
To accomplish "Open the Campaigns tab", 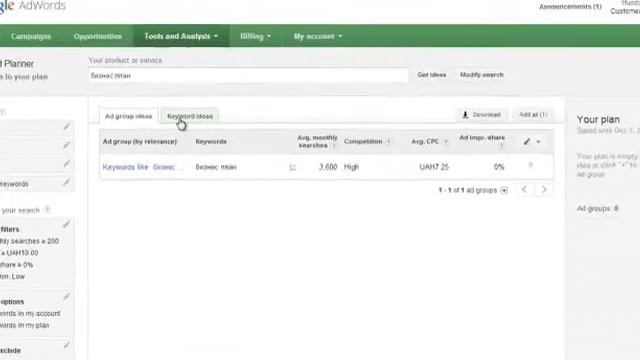I will click(31, 36).
